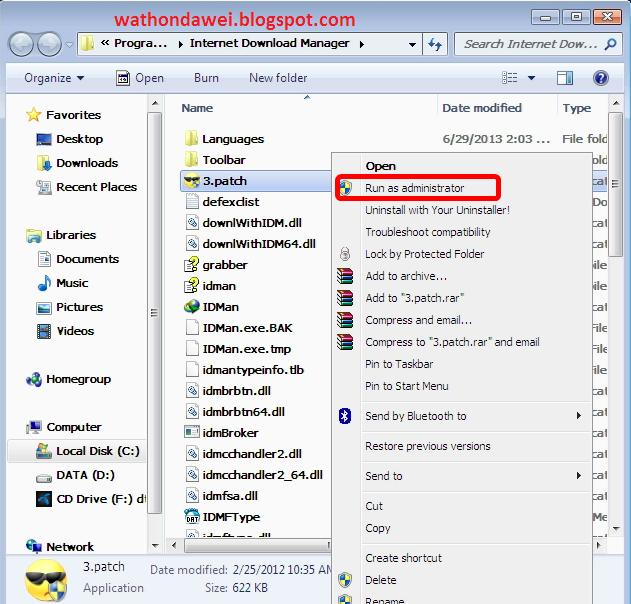Viewport: 631px width, 604px height.
Task: Expand the Send by Bluetooth to submenu arrow
Action: [579, 416]
